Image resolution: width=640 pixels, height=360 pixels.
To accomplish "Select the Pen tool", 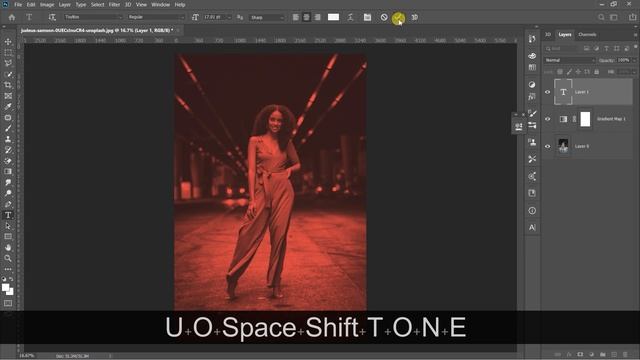I will (8, 204).
